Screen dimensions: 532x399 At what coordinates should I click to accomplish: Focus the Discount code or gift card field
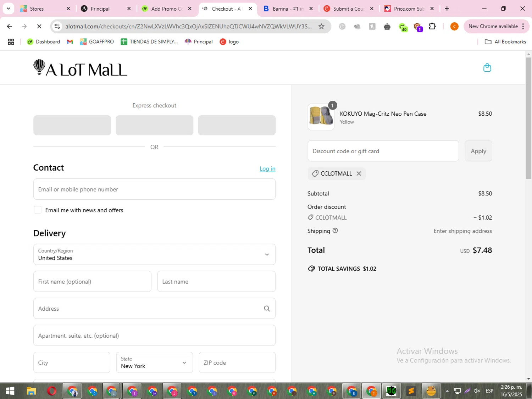click(383, 151)
